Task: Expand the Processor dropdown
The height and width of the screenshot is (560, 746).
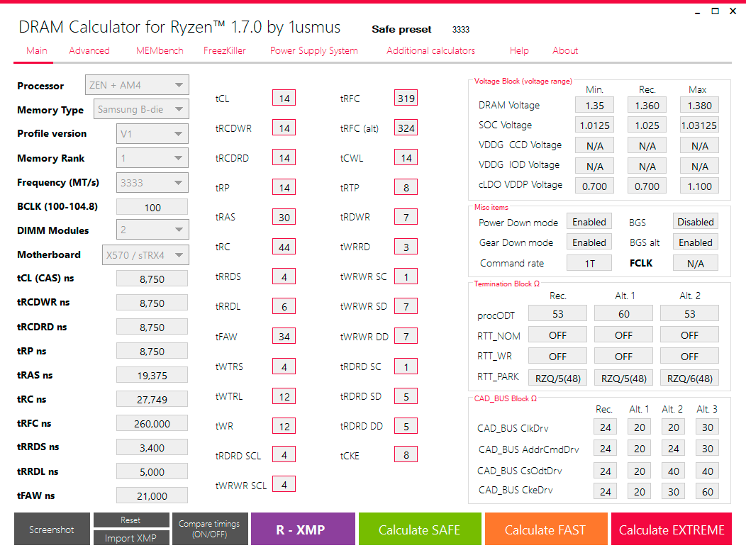Action: point(137,85)
